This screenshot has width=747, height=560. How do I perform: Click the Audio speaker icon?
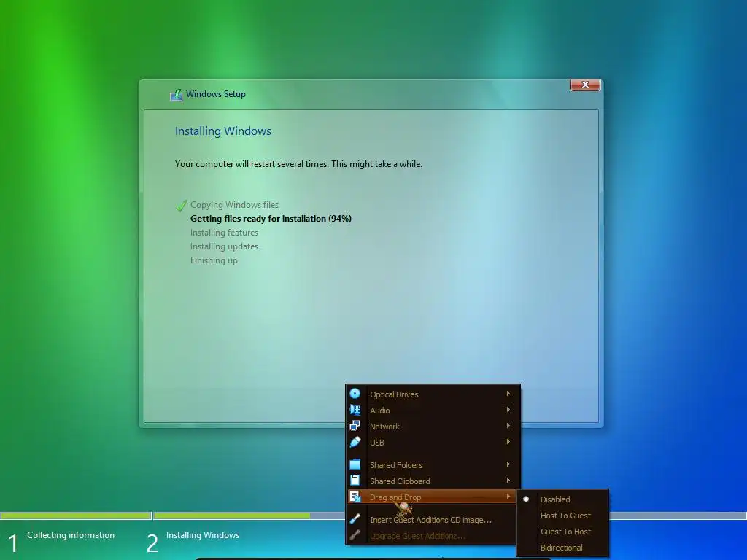pyautogui.click(x=355, y=410)
